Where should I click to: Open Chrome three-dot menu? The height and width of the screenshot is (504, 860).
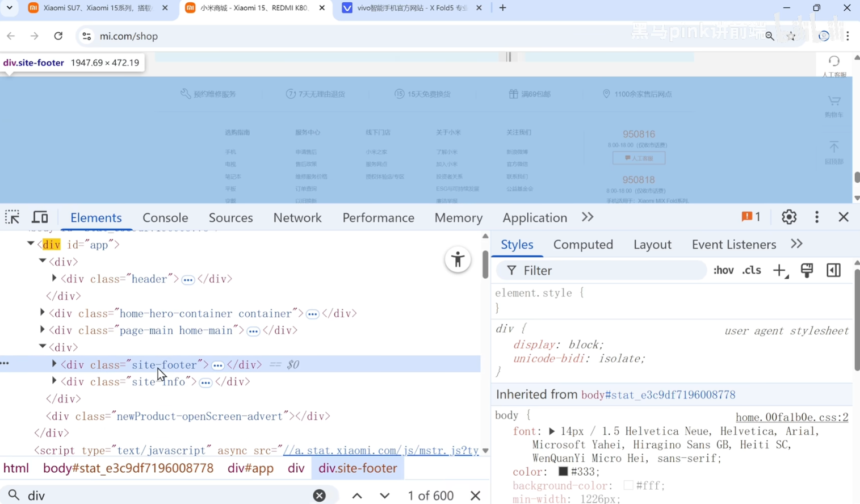point(848,36)
